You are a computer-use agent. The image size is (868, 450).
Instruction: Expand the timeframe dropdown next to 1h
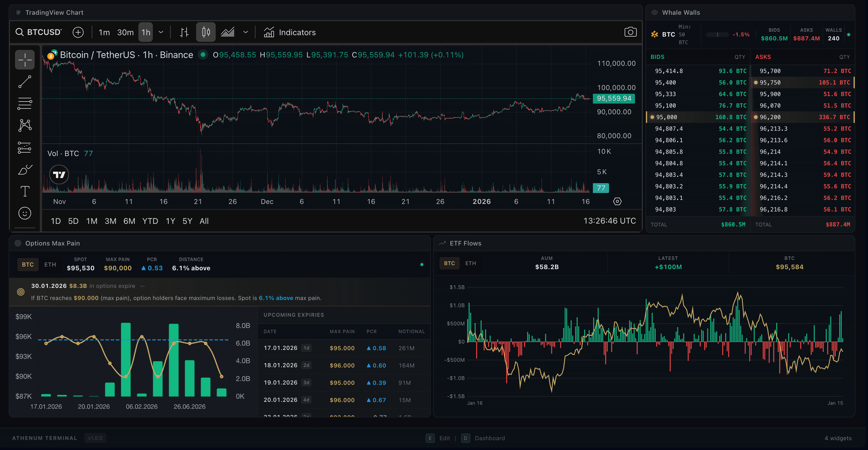pos(161,32)
